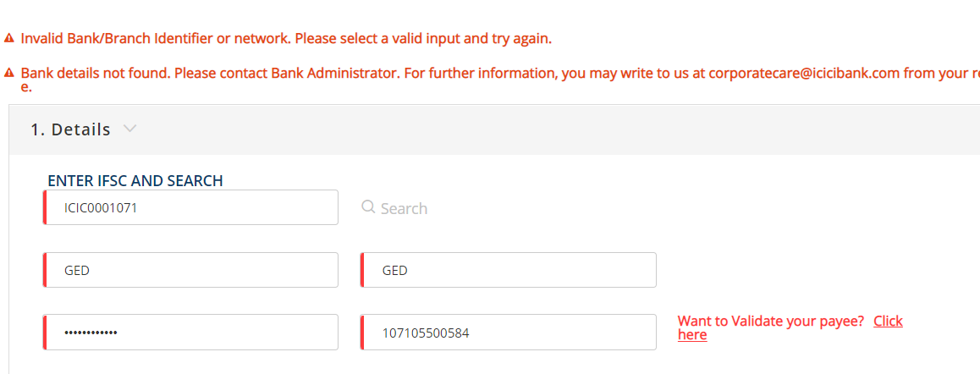
Task: Click warning icon beside Bank details not found
Action: point(8,73)
